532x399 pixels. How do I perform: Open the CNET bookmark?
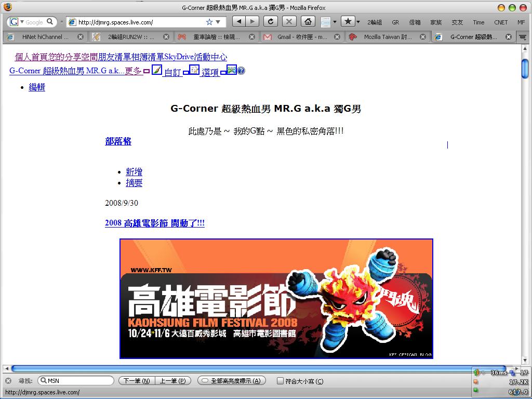tap(501, 22)
